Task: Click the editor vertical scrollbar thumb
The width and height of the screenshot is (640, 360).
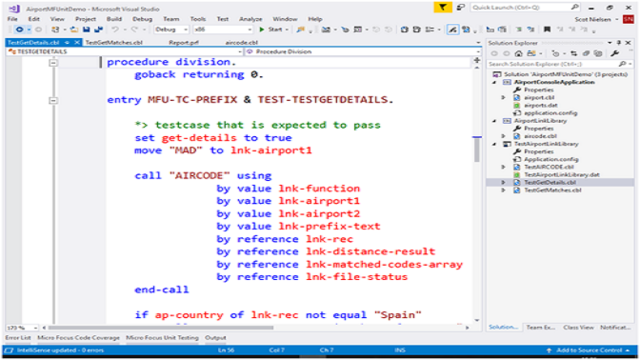Action: pos(476,150)
